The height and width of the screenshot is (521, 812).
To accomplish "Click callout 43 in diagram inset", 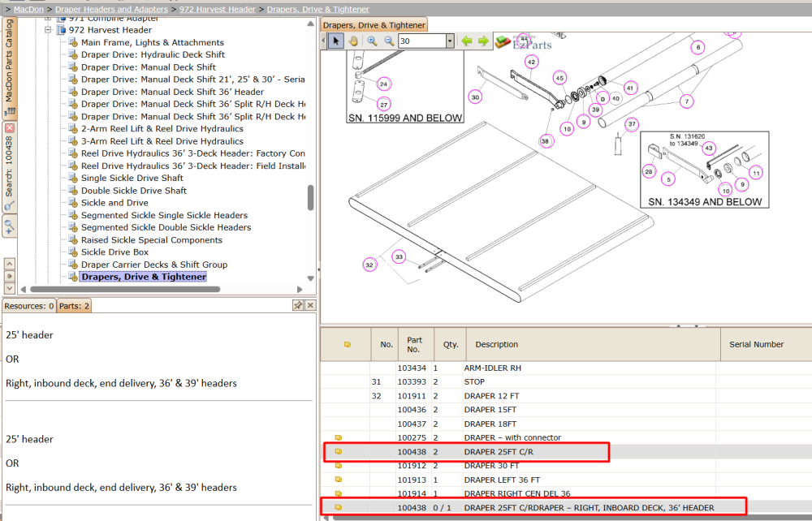I will pyautogui.click(x=709, y=148).
